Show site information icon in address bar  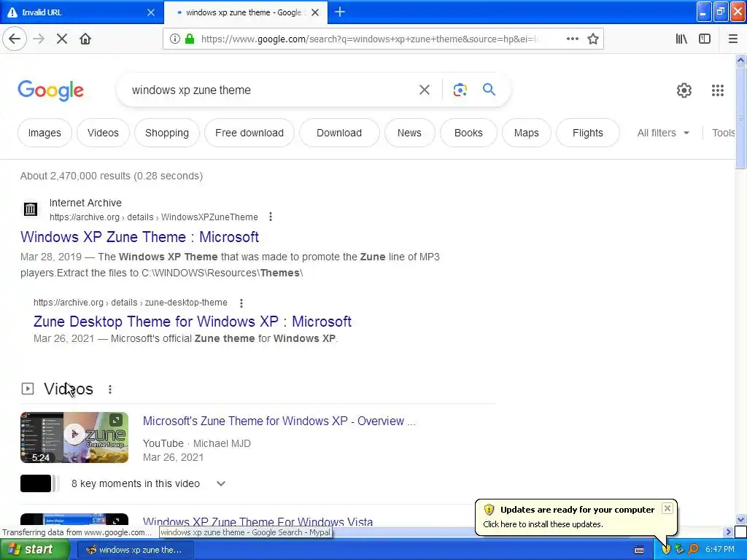coord(175,39)
